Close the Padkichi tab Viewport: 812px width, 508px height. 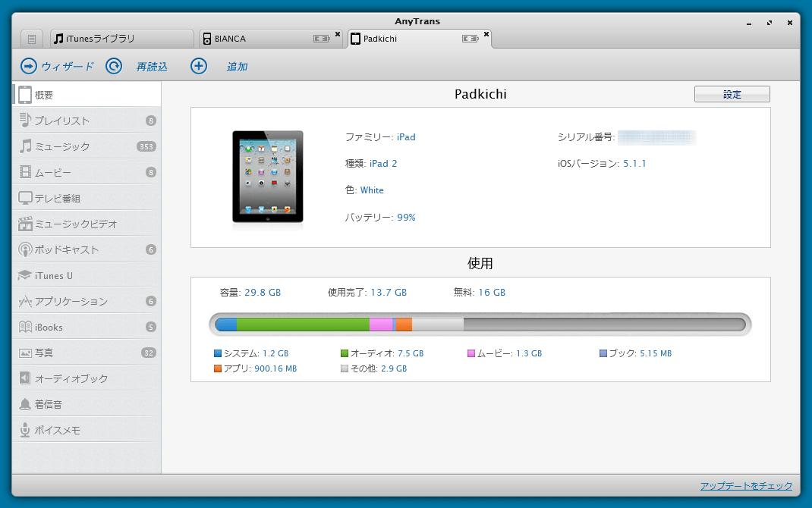(486, 34)
